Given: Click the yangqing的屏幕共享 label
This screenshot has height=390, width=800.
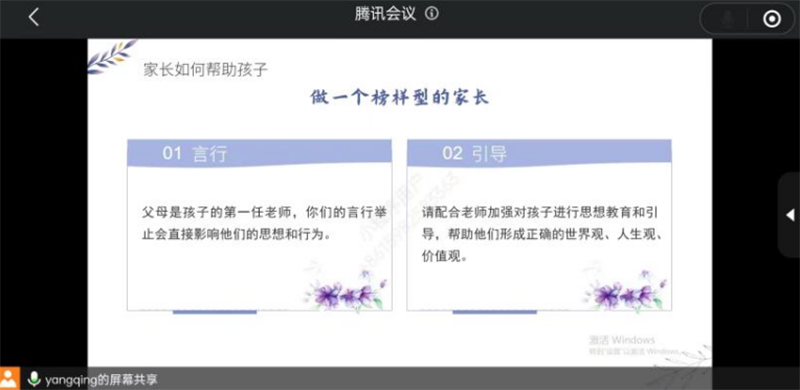Looking at the screenshot, I should 101,380.
